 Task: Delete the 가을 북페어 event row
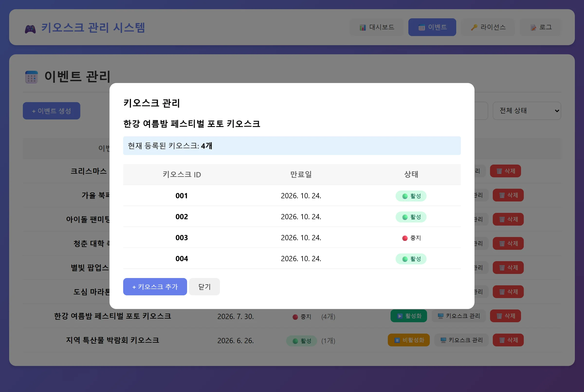[x=508, y=195]
